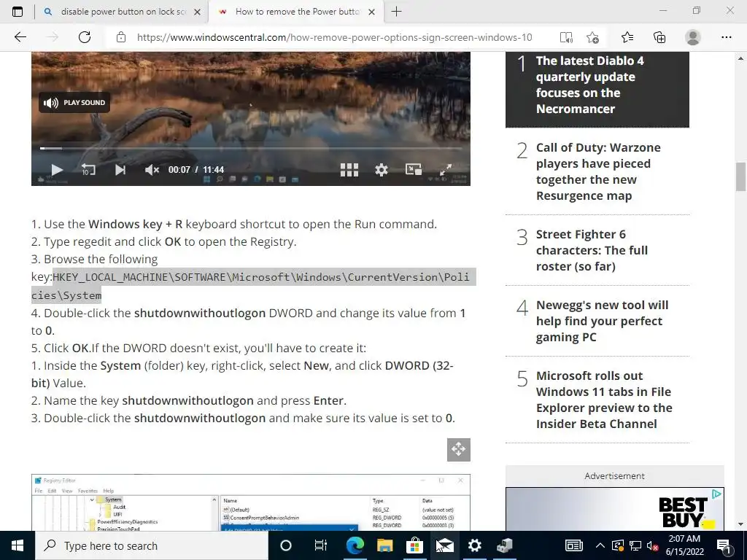This screenshot has width=747, height=560.
Task: Open video settings gear
Action: tap(381, 169)
